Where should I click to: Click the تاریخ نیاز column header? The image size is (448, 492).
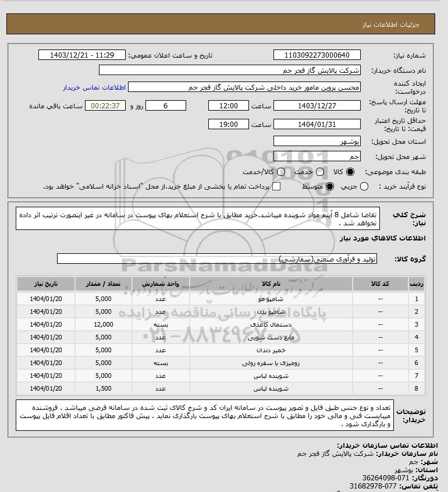(x=46, y=284)
